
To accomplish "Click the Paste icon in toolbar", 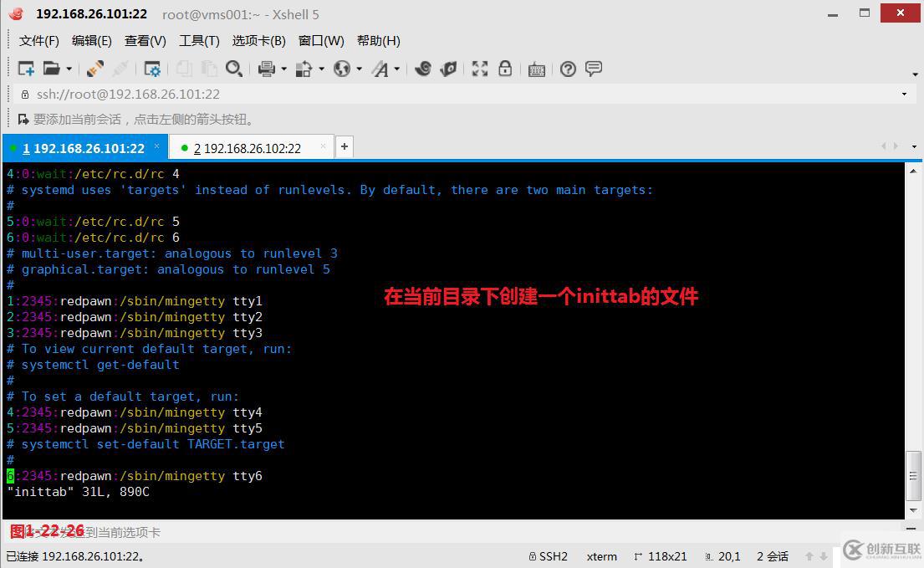I will point(208,69).
